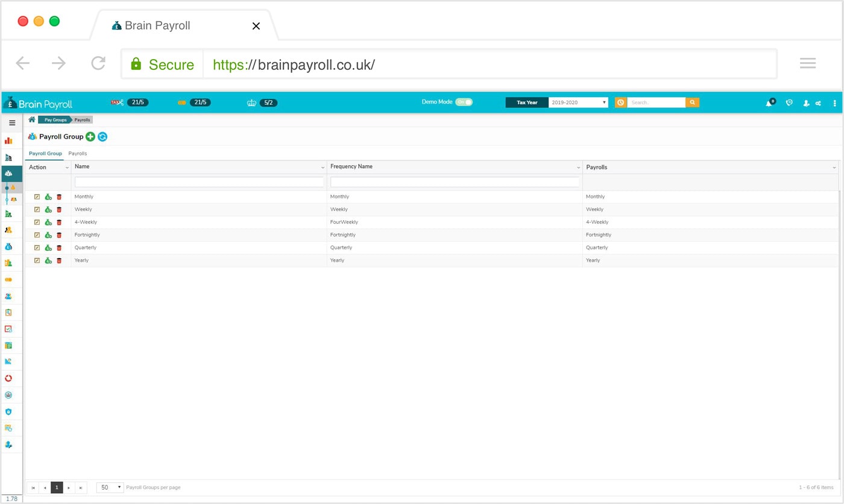
Task: Click the header Search text field
Action: click(x=656, y=102)
